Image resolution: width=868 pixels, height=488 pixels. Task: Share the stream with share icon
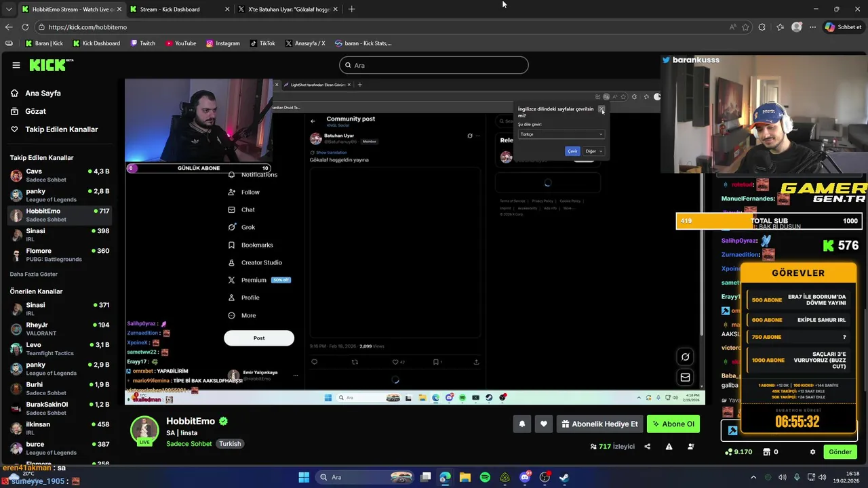tap(647, 447)
